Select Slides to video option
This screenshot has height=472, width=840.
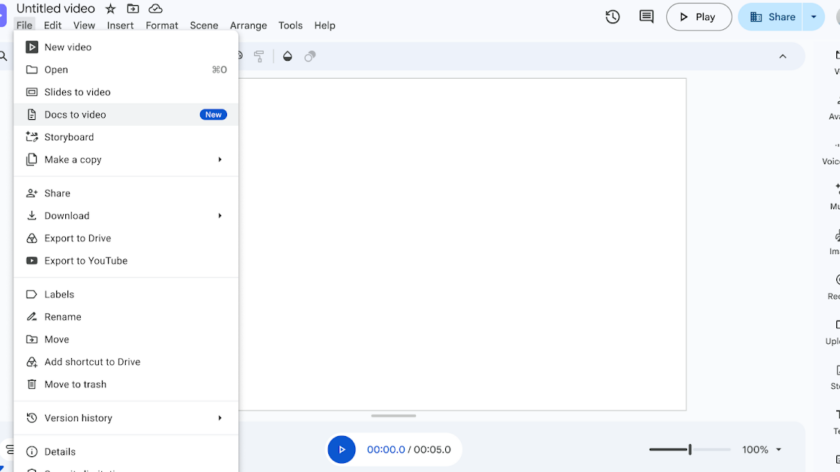click(126, 92)
